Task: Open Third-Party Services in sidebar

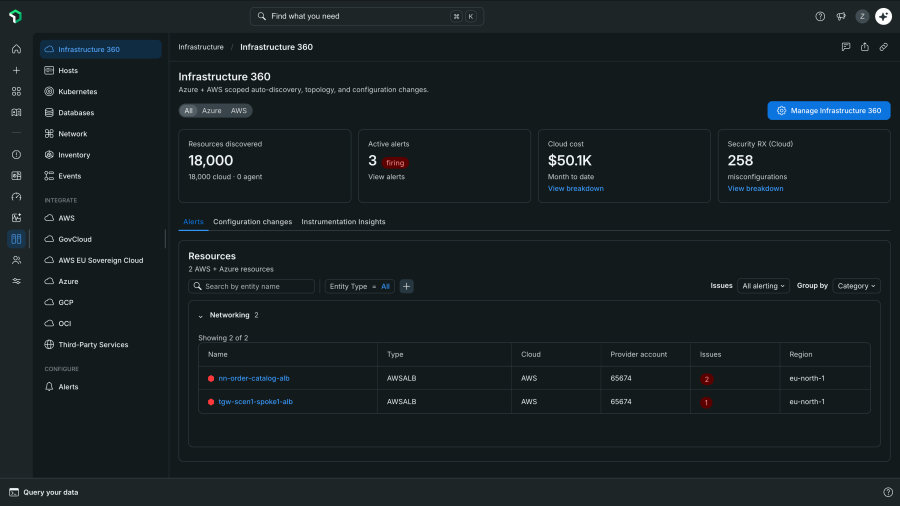Action: click(x=100, y=345)
